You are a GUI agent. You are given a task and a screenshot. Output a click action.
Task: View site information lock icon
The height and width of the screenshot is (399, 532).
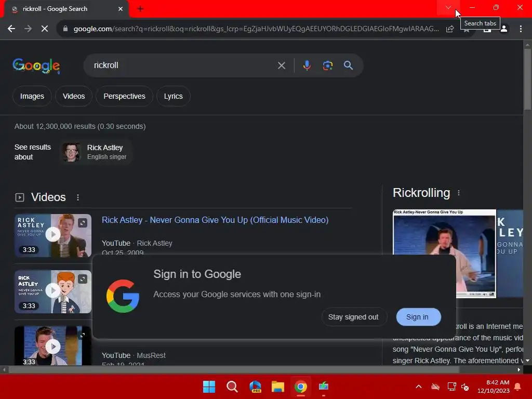click(65, 29)
